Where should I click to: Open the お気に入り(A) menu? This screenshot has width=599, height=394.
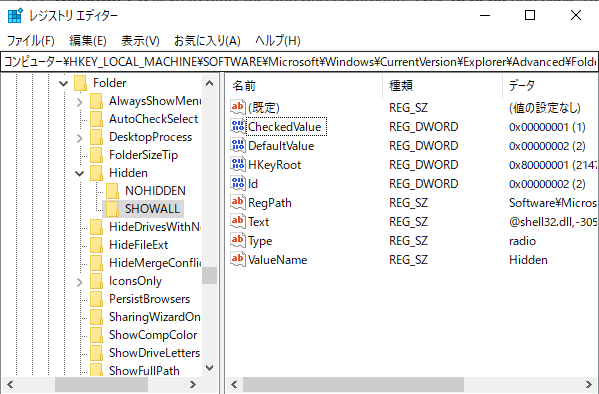tap(207, 41)
